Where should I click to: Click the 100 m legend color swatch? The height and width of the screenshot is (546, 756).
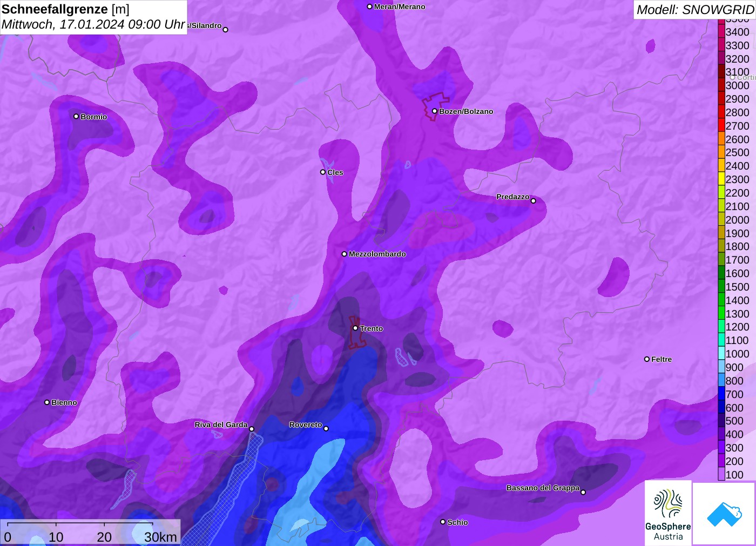click(x=721, y=475)
